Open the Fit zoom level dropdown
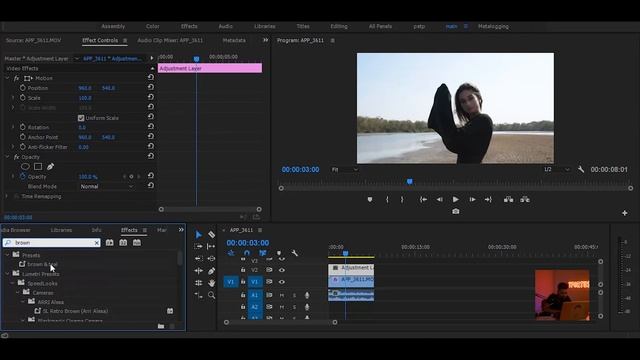 345,169
